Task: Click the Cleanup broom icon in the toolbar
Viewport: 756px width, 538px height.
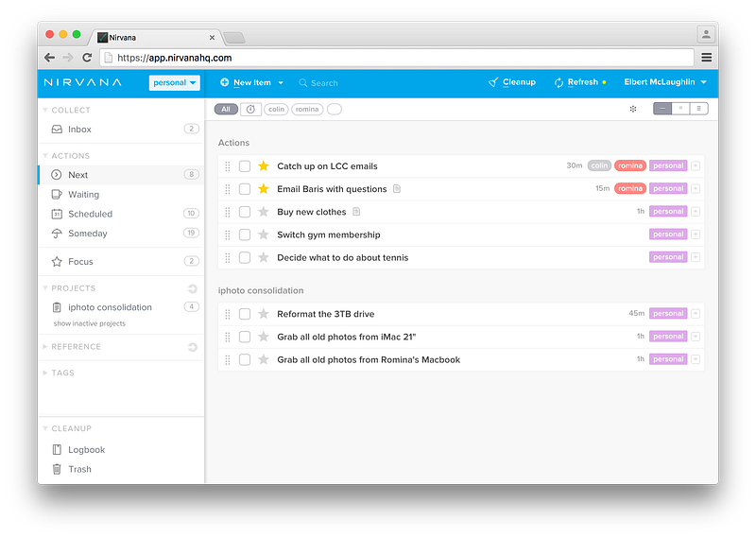Action: (492, 82)
